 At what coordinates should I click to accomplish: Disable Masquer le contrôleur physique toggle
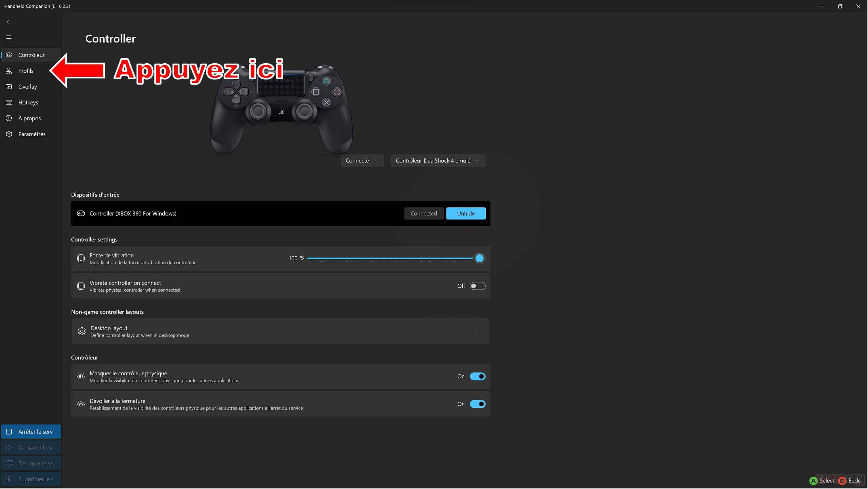click(x=477, y=377)
